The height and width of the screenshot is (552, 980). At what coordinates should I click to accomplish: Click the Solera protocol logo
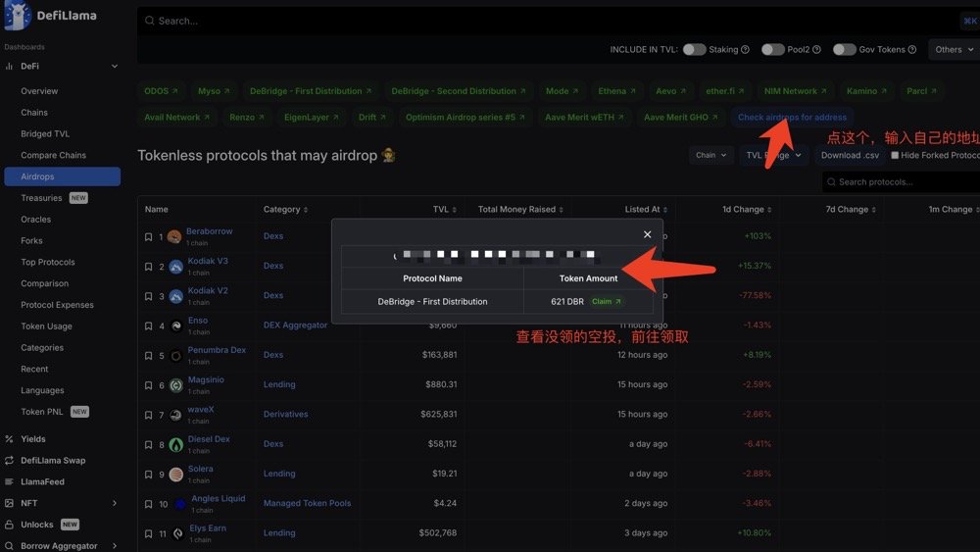pyautogui.click(x=176, y=475)
